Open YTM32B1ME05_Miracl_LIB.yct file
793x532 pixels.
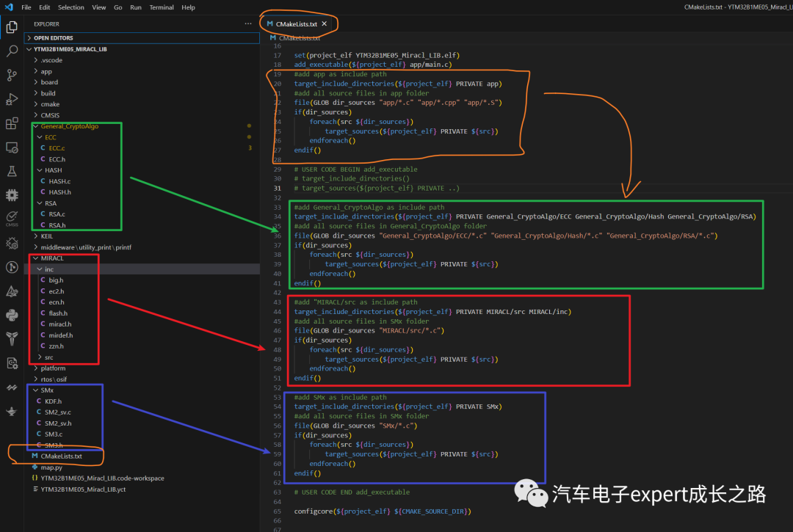click(x=142, y=489)
